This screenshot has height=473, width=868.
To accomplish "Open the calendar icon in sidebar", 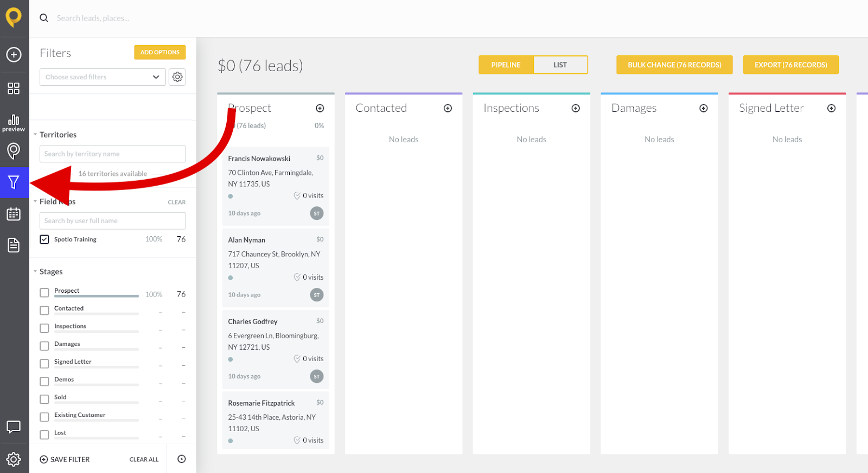I will click(14, 214).
